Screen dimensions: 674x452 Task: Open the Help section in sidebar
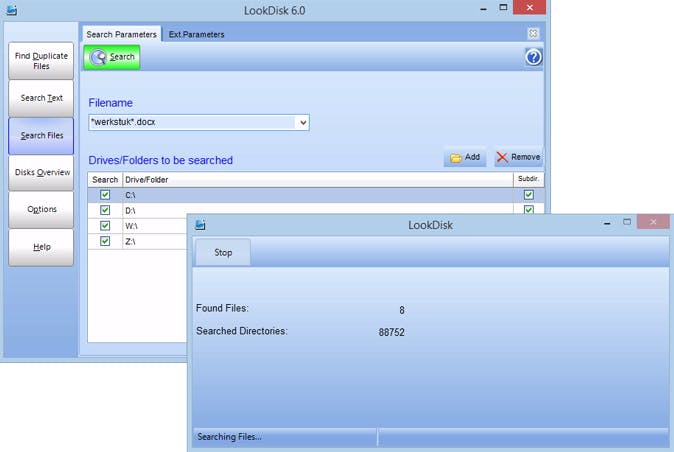click(41, 247)
